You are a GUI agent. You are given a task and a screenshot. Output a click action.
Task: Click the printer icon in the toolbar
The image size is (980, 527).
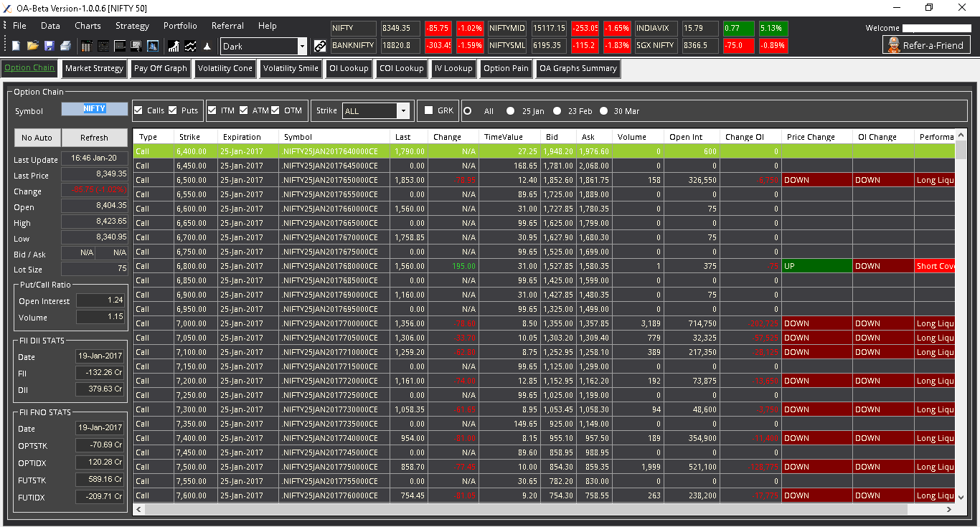point(65,46)
